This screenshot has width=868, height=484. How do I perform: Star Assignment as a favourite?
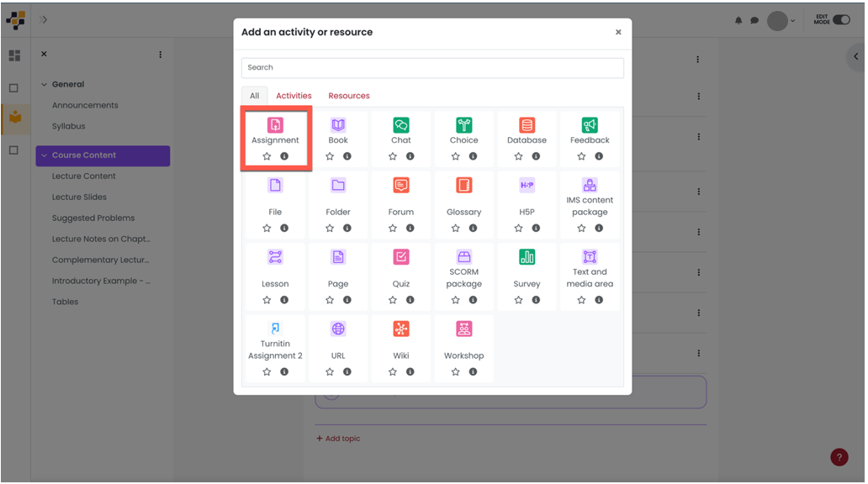[267, 156]
